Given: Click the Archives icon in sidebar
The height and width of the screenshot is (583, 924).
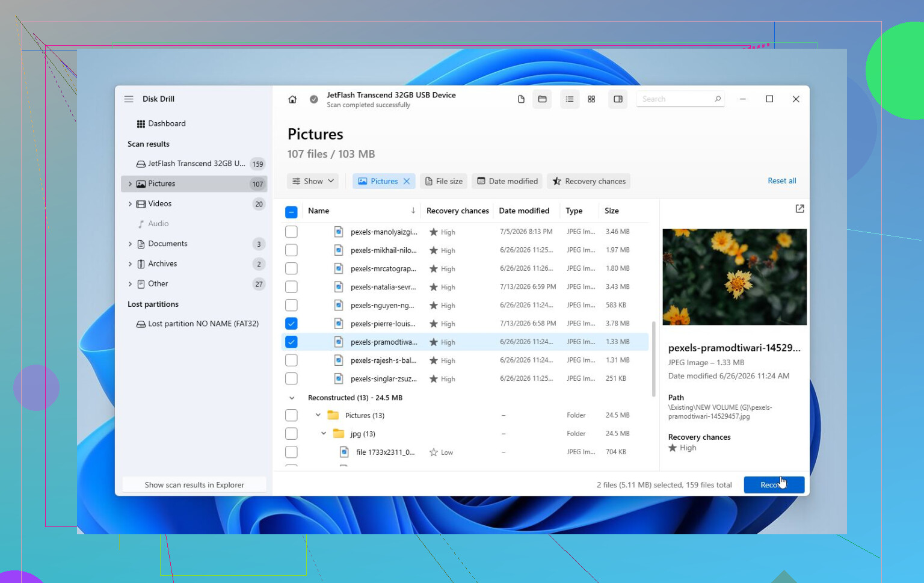Looking at the screenshot, I should (141, 264).
